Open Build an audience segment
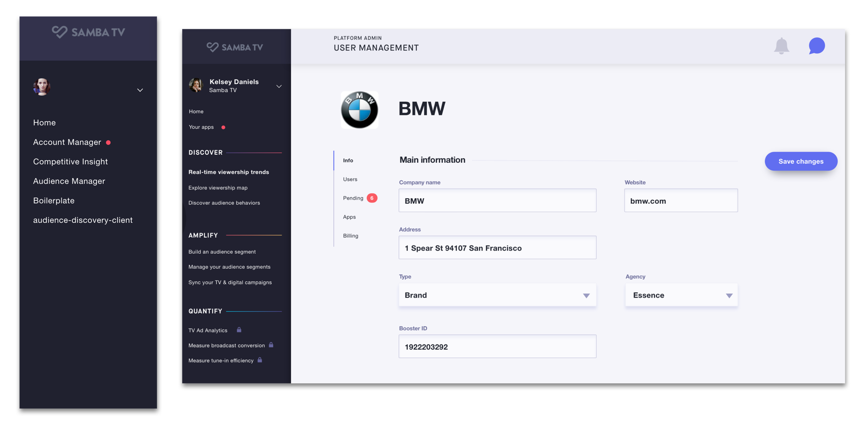The height and width of the screenshot is (425, 868). click(222, 252)
